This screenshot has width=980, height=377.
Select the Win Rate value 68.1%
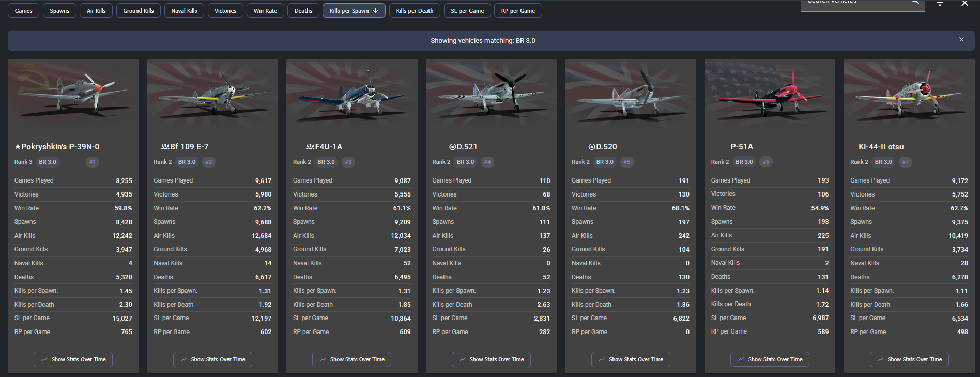tap(681, 208)
